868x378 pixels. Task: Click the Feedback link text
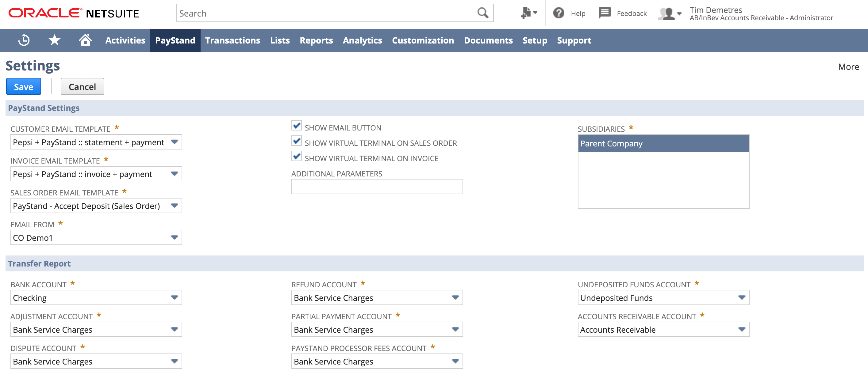(x=632, y=13)
